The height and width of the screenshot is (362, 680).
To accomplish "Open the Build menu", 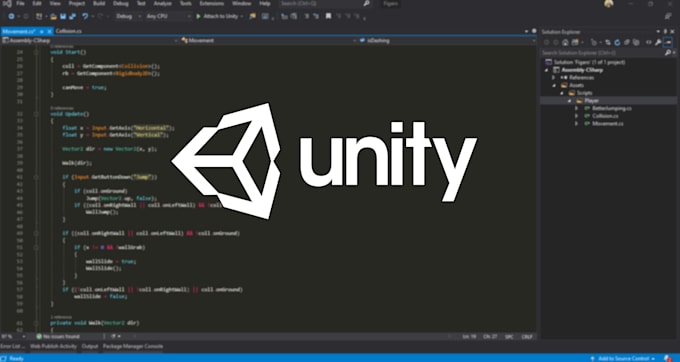I will [99, 3].
